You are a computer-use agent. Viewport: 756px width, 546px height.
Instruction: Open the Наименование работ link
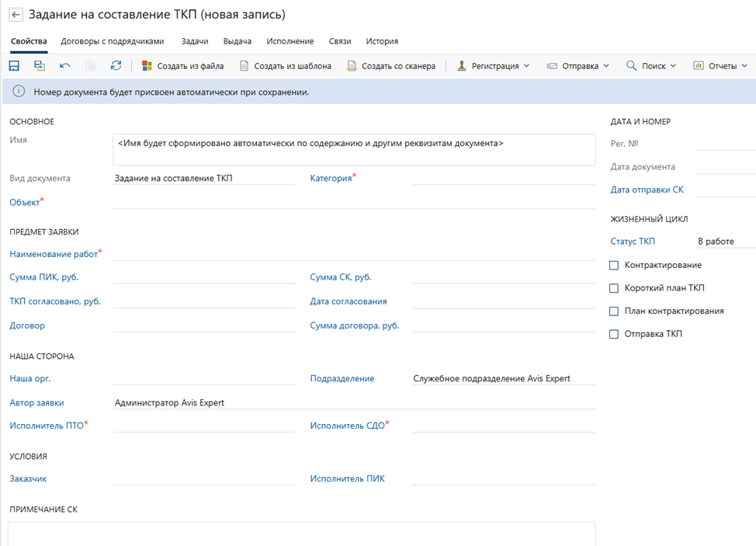point(54,254)
